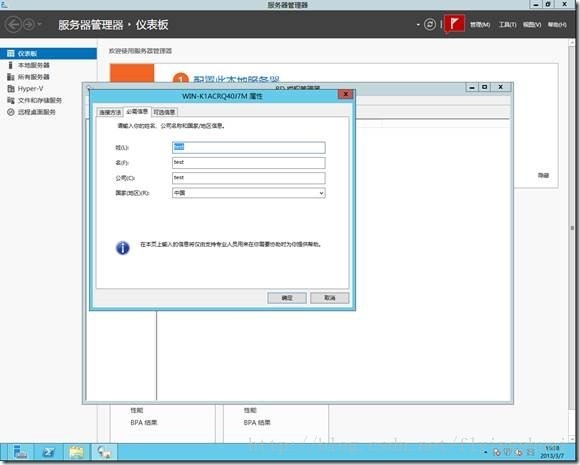The height and width of the screenshot is (465, 580).
Task: Switch to the 可选信息 tab
Action: (164, 112)
